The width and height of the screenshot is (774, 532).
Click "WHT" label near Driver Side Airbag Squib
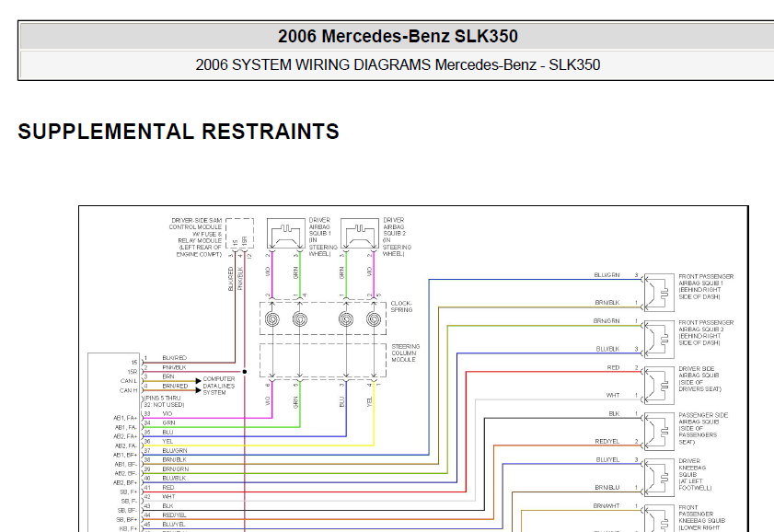point(613,395)
